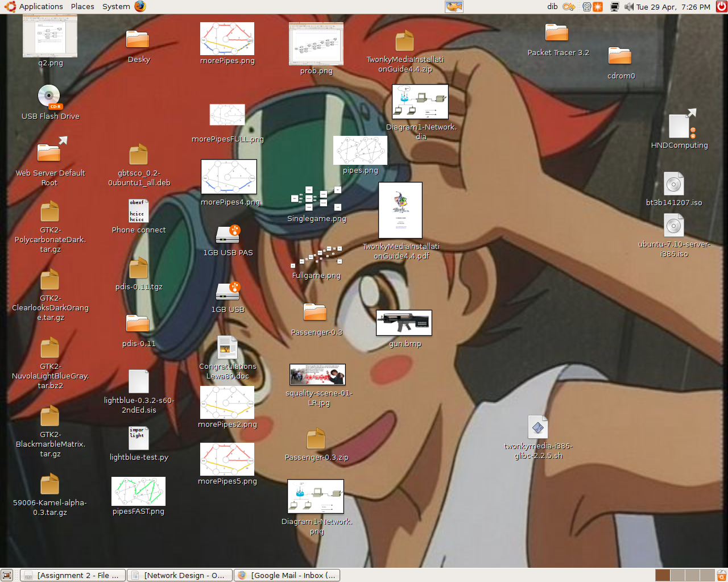The height and width of the screenshot is (582, 728).
Task: Select GTK2-BlackmarbleMatrix.tar.gz archive
Action: [x=49, y=416]
